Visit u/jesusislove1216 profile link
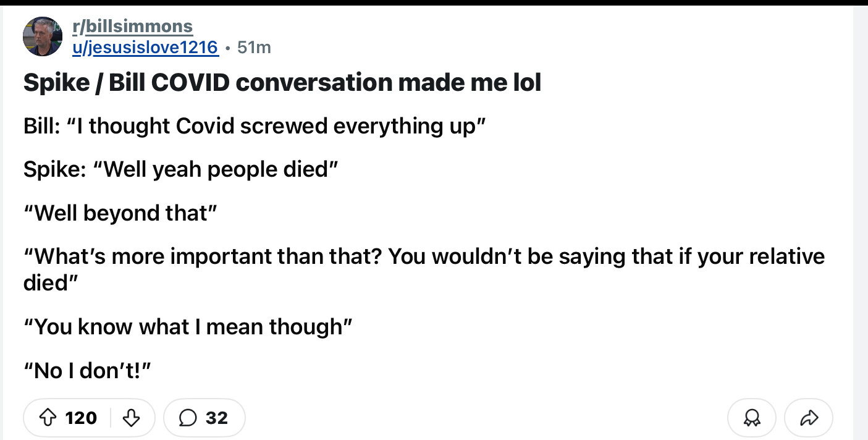868x440 pixels. tap(145, 47)
